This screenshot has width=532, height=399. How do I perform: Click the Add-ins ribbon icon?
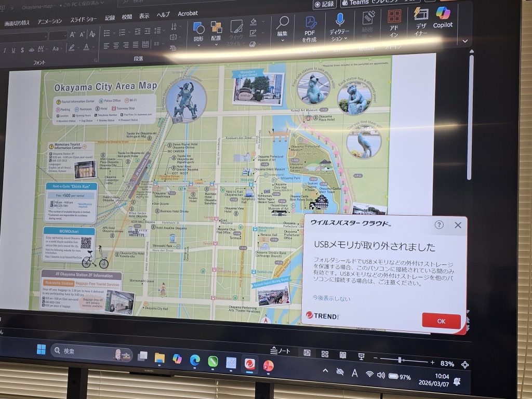394,22
